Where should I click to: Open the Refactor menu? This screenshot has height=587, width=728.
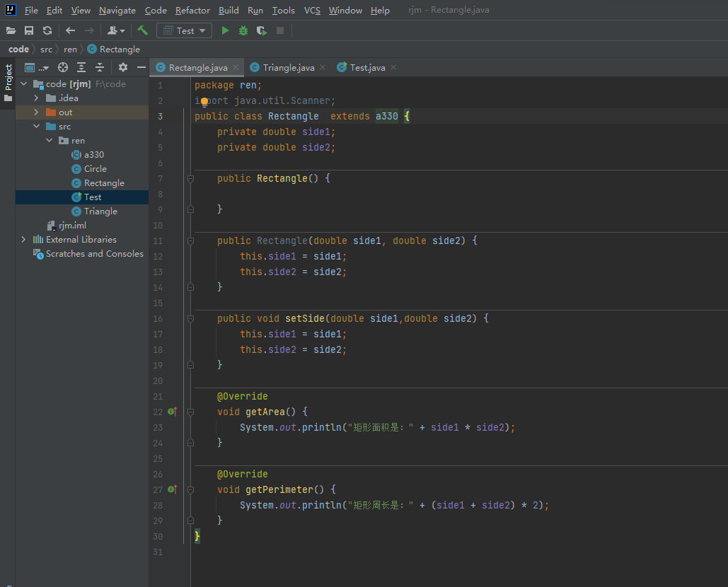(x=192, y=11)
